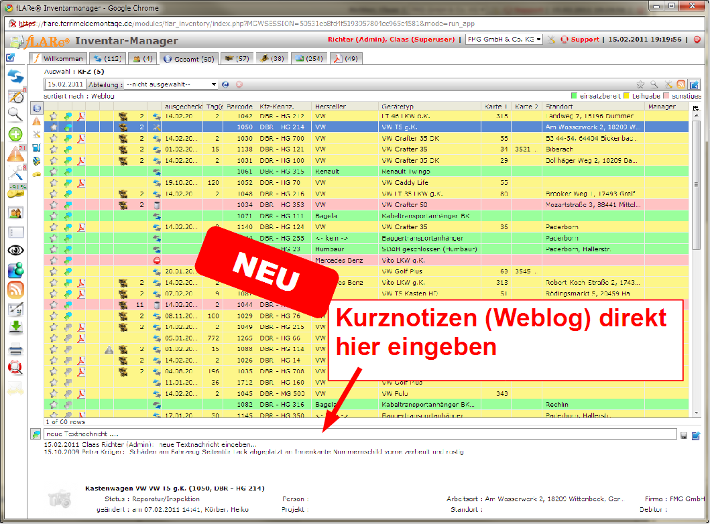The width and height of the screenshot is (710, 524).
Task: Click the green plus add icon
Action: point(16,134)
